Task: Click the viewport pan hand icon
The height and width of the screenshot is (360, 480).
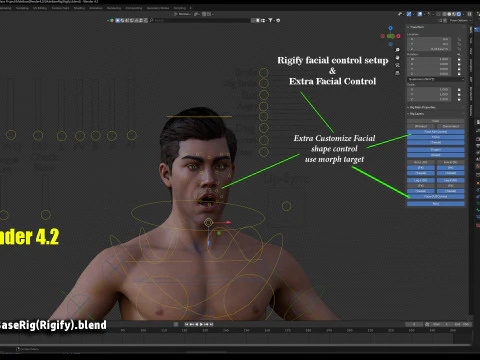Action: 397,58
